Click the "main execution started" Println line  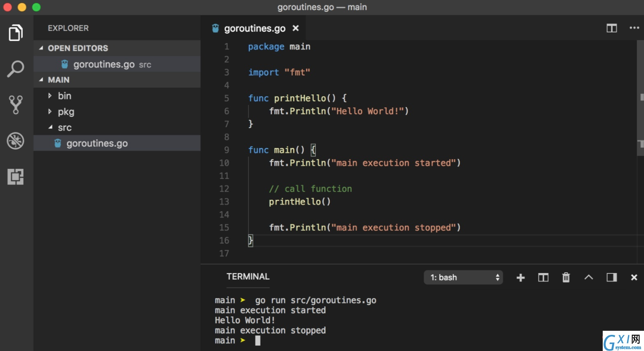[x=365, y=163]
